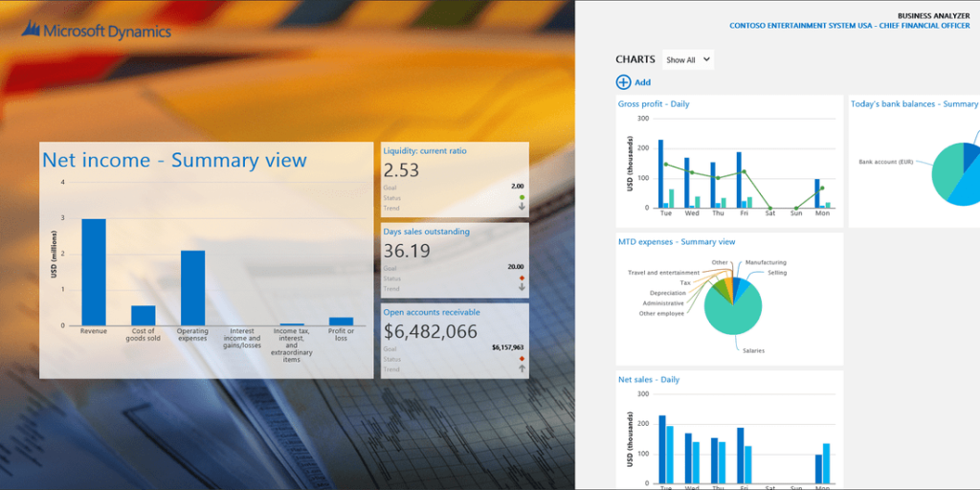Viewport: 980px width, 490px height.
Task: Click the Net income - Summary view heading
Action: tap(174, 161)
